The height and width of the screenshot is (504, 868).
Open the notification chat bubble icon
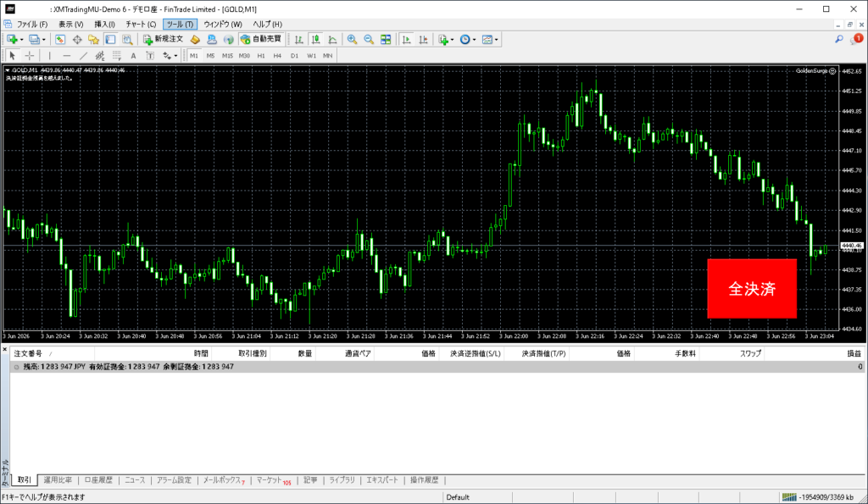click(x=857, y=39)
